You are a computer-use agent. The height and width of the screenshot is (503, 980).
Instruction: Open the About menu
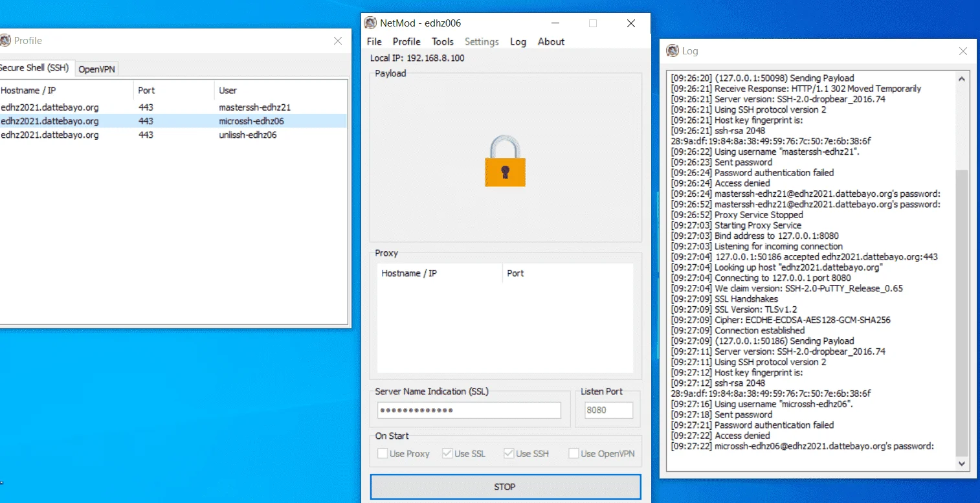pyautogui.click(x=551, y=41)
